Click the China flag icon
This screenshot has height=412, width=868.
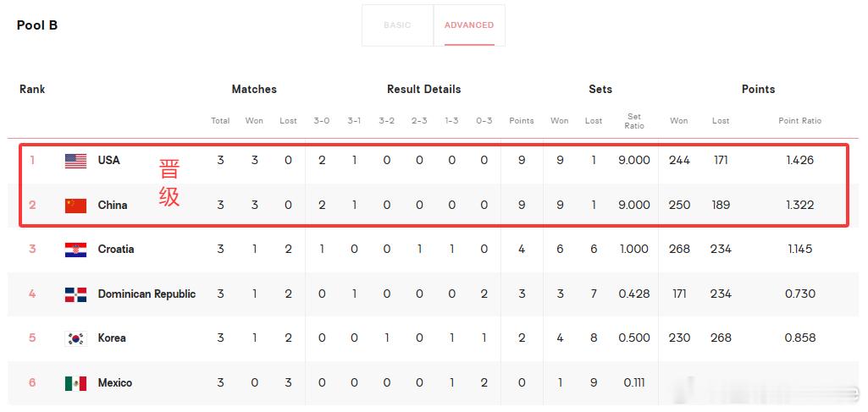tap(75, 206)
